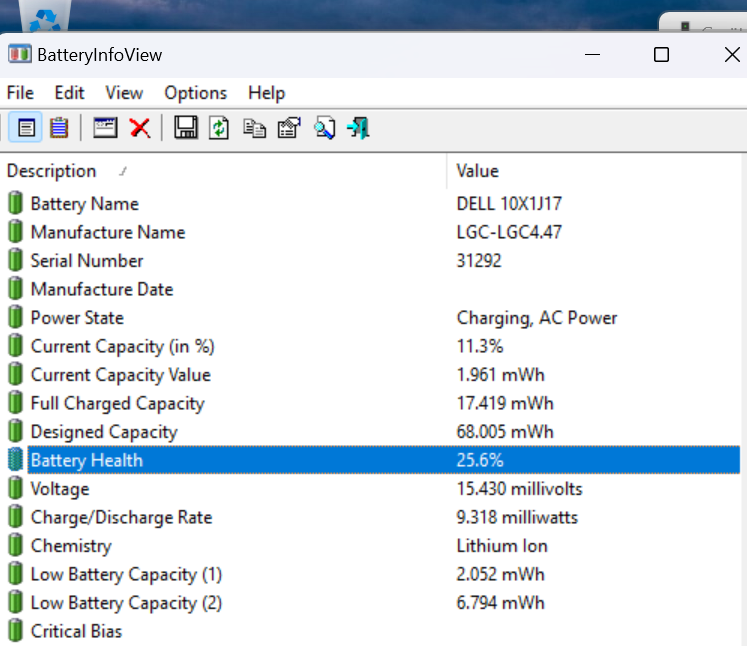Click the 6.794 mWh value

500,603
